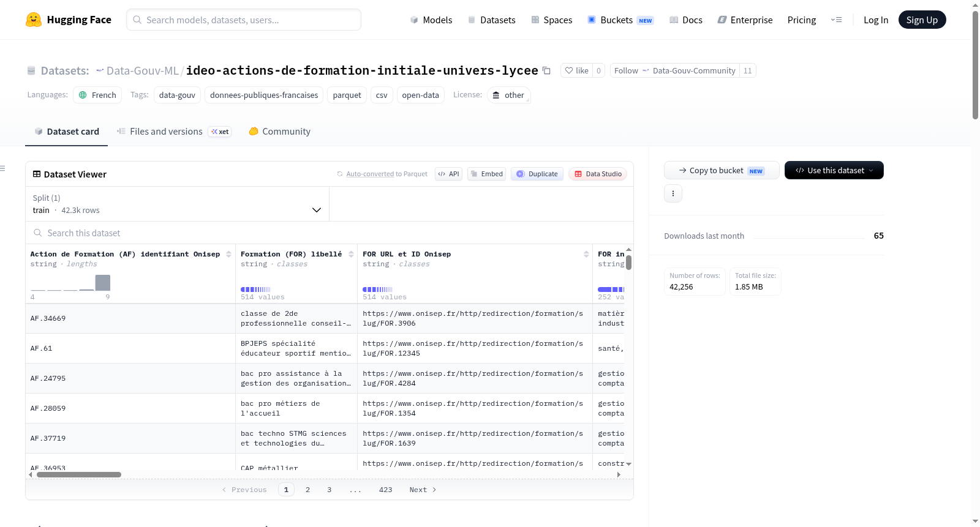
Task: Open the Community tab
Action: pyautogui.click(x=279, y=132)
